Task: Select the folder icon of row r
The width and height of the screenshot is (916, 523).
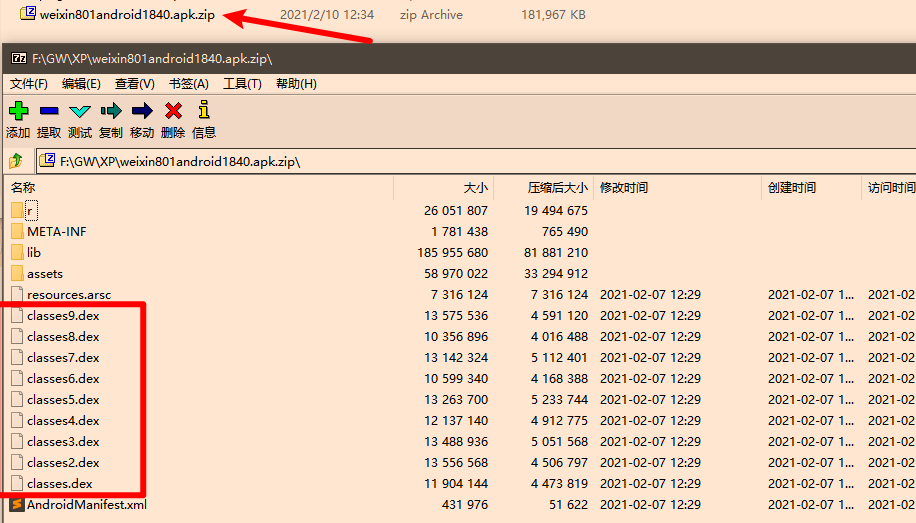Action: 17,210
